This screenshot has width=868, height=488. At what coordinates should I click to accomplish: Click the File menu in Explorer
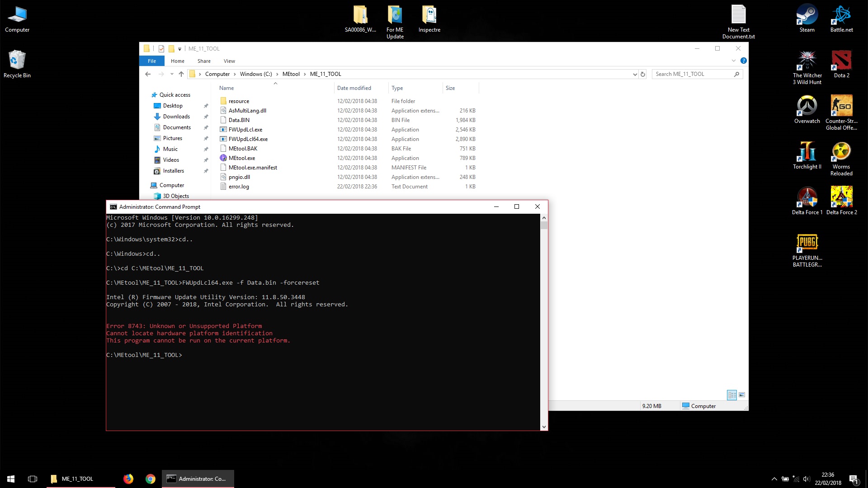point(152,61)
